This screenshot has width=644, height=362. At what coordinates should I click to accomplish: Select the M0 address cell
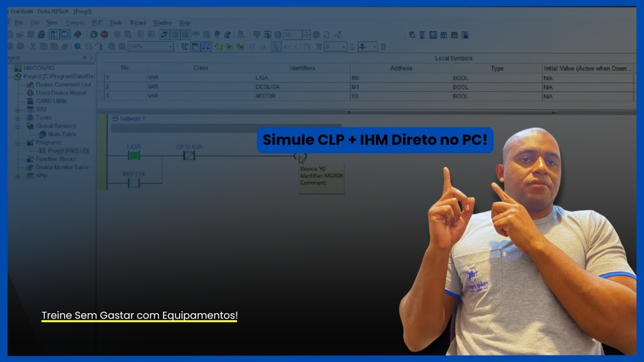(401, 78)
